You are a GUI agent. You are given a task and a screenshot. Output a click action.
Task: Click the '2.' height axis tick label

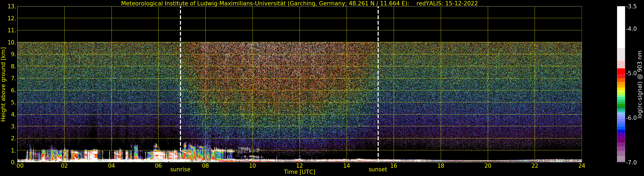(13, 138)
